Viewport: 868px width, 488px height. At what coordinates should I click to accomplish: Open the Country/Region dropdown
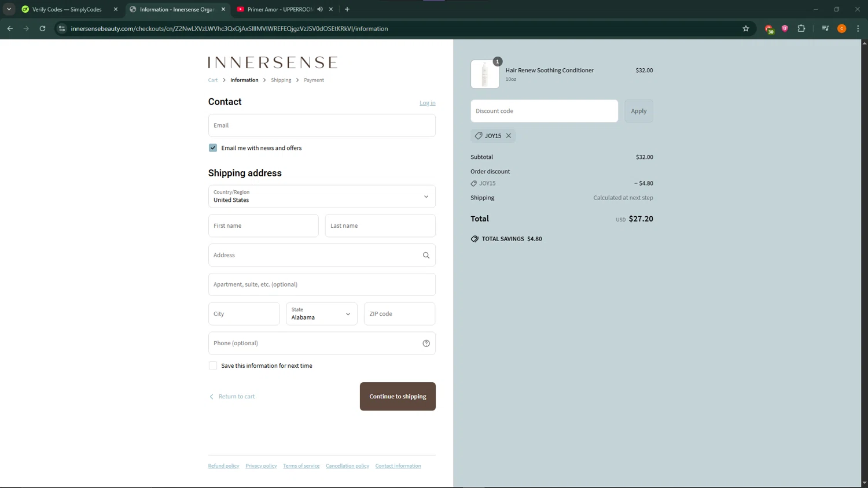322,197
